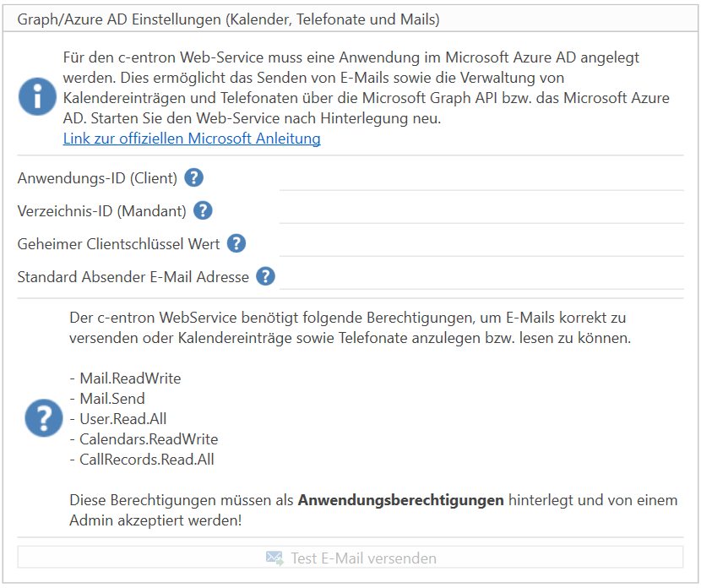Click the large question mark permissions icon
701x588 pixels.
(44, 417)
